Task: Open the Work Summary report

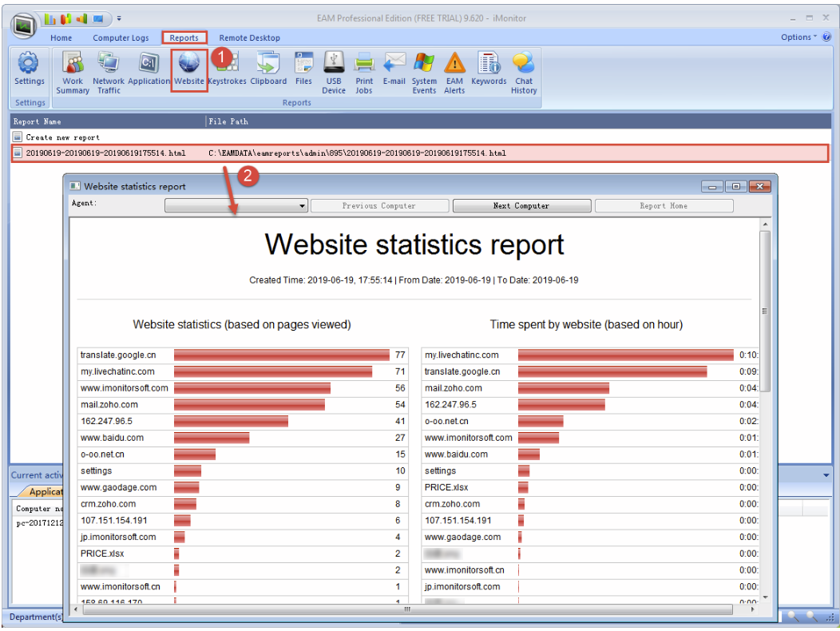Action: [x=73, y=72]
